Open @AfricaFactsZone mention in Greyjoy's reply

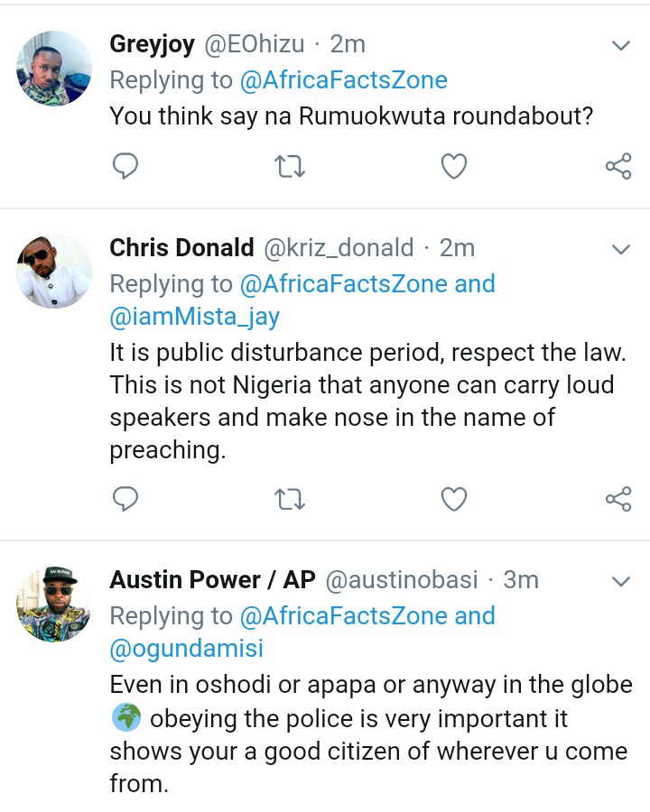(x=343, y=80)
